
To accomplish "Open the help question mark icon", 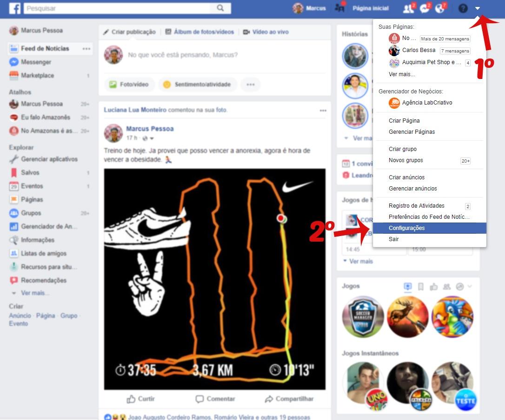I will pyautogui.click(x=463, y=8).
